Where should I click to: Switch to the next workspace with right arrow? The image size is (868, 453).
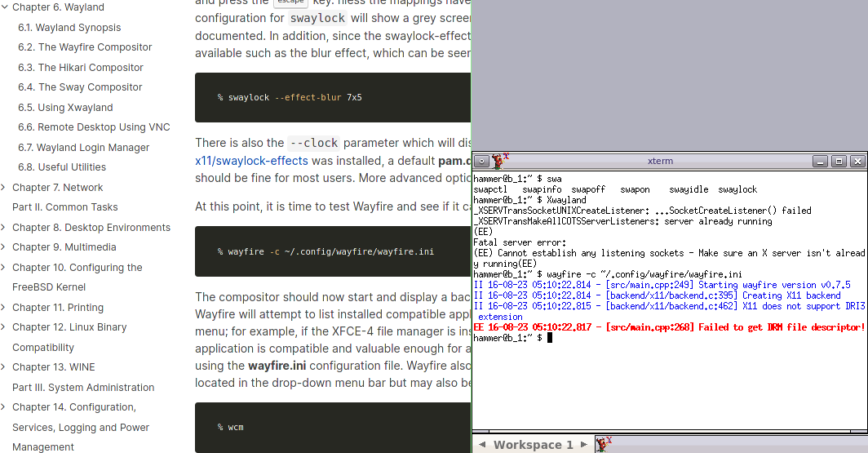[x=584, y=444]
